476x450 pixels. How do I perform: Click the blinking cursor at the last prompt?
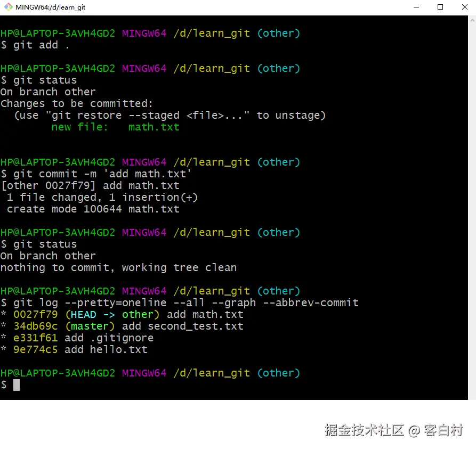pos(16,384)
